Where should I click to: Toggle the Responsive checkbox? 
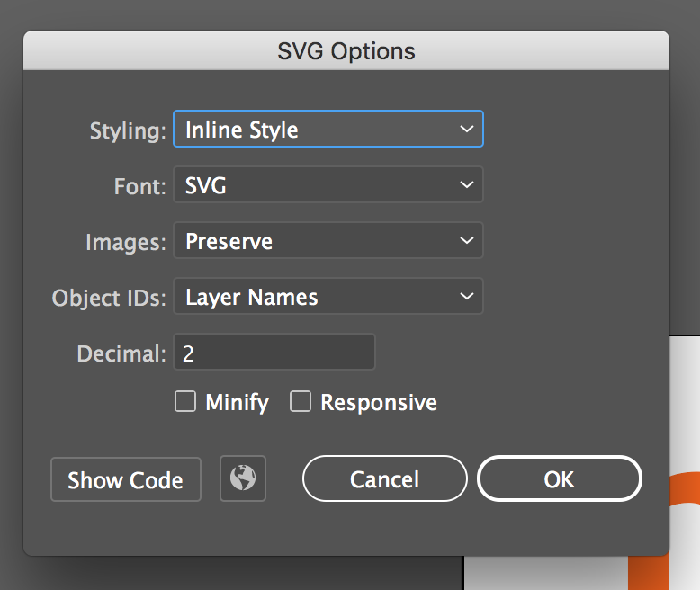pos(301,401)
